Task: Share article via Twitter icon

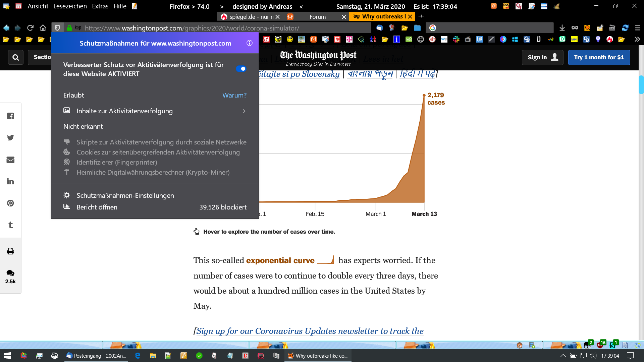Action: coord(10,138)
